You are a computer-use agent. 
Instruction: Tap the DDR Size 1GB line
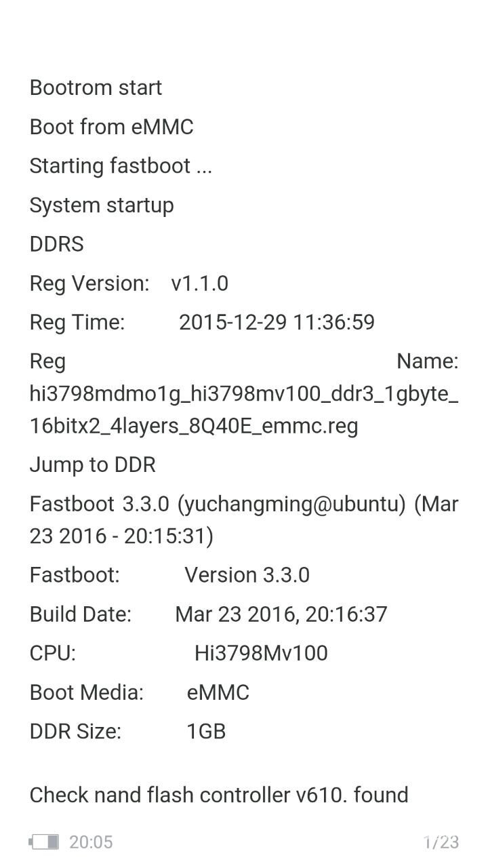click(127, 732)
